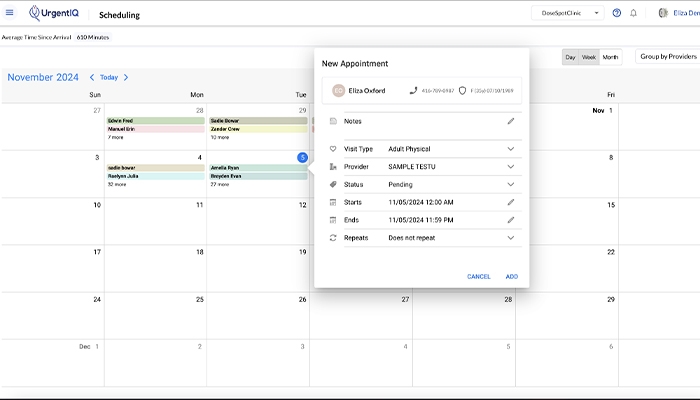This screenshot has height=400, width=700.
Task: Click the provider icon beside Provider
Action: [333, 167]
